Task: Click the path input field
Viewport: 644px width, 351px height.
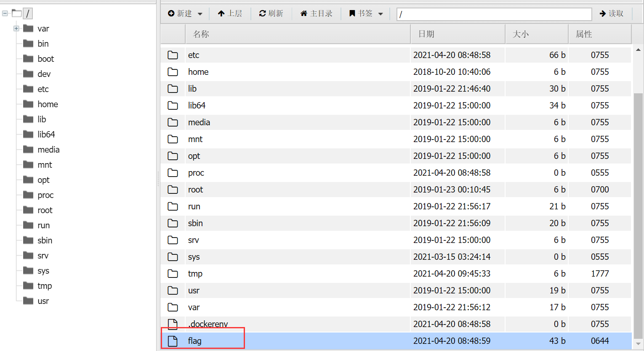Action: point(494,14)
